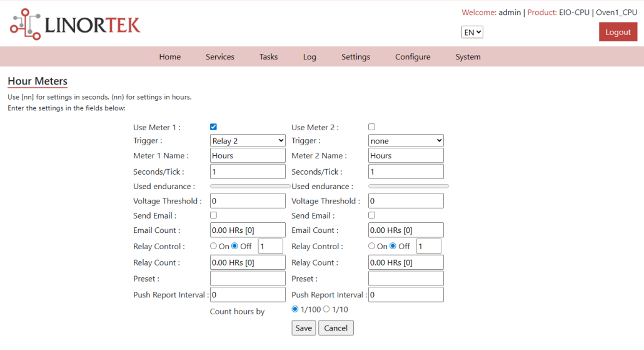Open the Log menu
644x350 pixels.
(x=309, y=57)
